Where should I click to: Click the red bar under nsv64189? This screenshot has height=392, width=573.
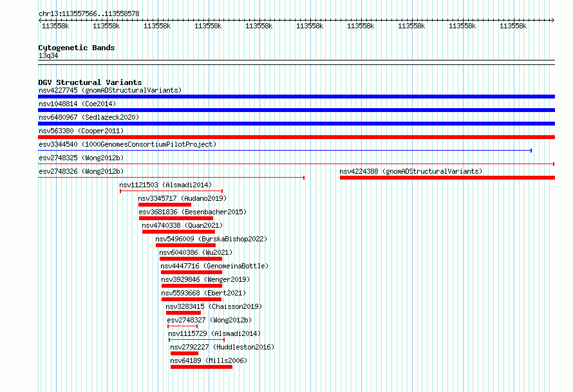pyautogui.click(x=202, y=367)
